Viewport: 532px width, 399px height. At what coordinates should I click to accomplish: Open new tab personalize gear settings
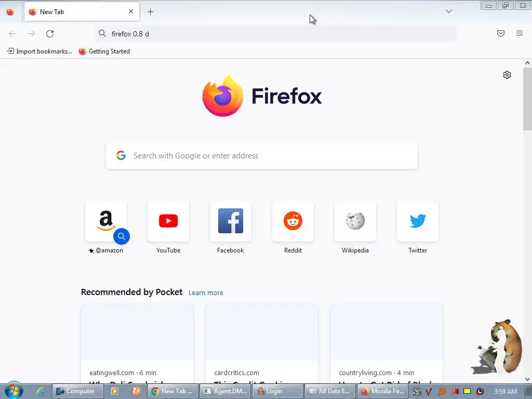[507, 75]
